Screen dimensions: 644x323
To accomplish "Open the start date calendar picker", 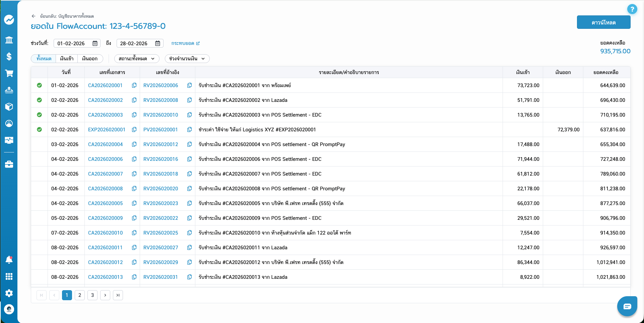I will (95, 43).
